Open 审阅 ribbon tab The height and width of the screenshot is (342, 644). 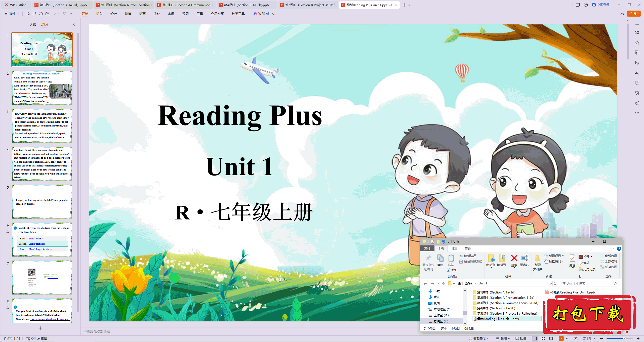[x=171, y=14]
